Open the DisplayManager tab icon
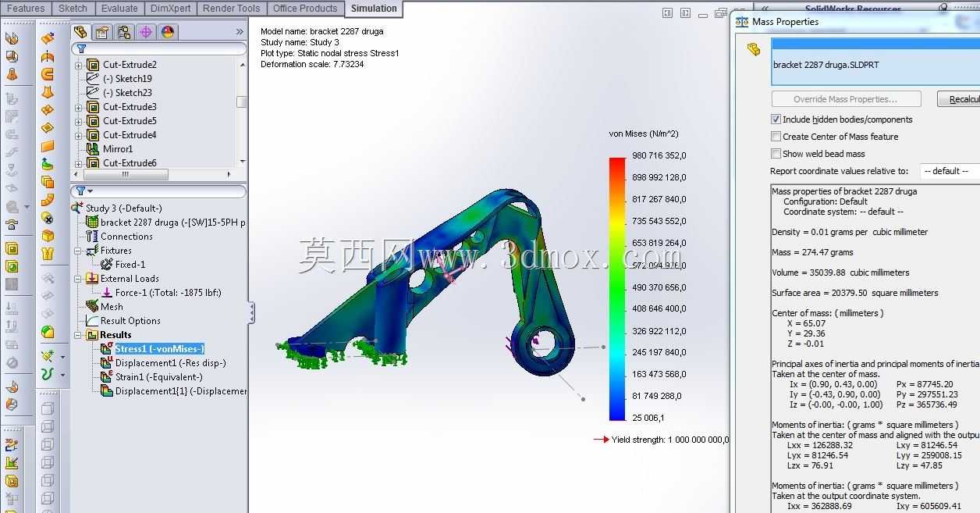980x513 pixels. click(x=168, y=32)
